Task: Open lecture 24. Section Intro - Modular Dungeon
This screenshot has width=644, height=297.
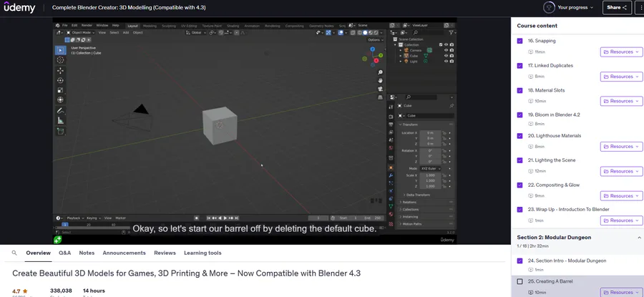Action: [567, 261]
